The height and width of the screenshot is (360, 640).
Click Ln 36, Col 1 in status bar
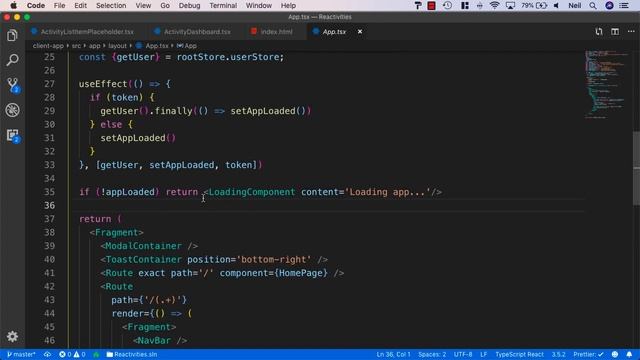pyautogui.click(x=393, y=354)
